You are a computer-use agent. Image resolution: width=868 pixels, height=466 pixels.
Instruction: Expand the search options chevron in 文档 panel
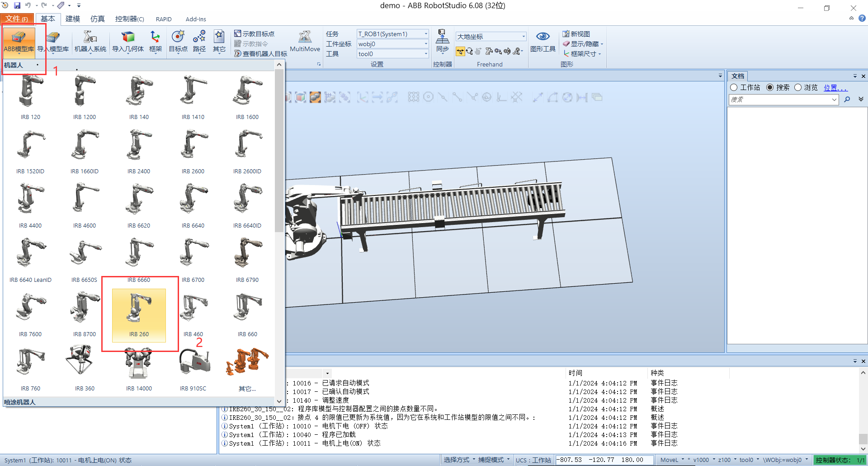pos(861,100)
